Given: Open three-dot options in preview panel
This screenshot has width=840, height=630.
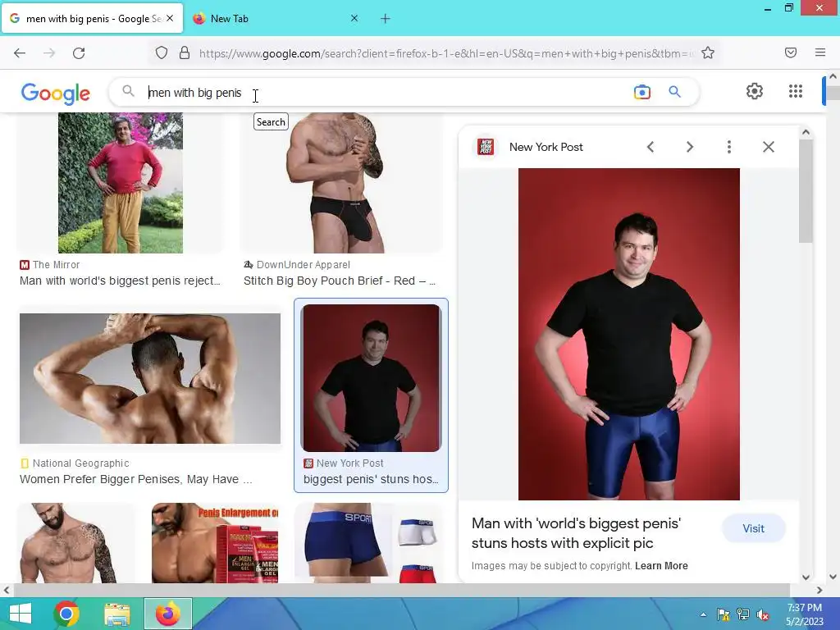Looking at the screenshot, I should [729, 147].
